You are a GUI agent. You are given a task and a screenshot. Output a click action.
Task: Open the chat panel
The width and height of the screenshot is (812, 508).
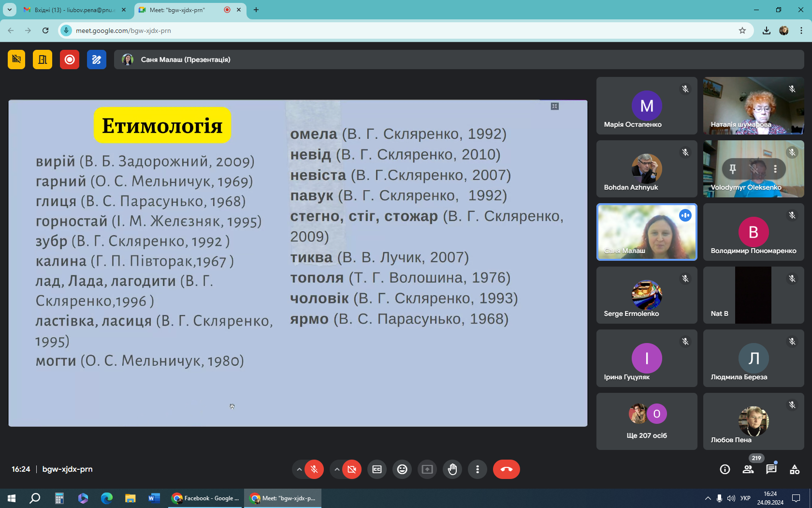coord(771,469)
